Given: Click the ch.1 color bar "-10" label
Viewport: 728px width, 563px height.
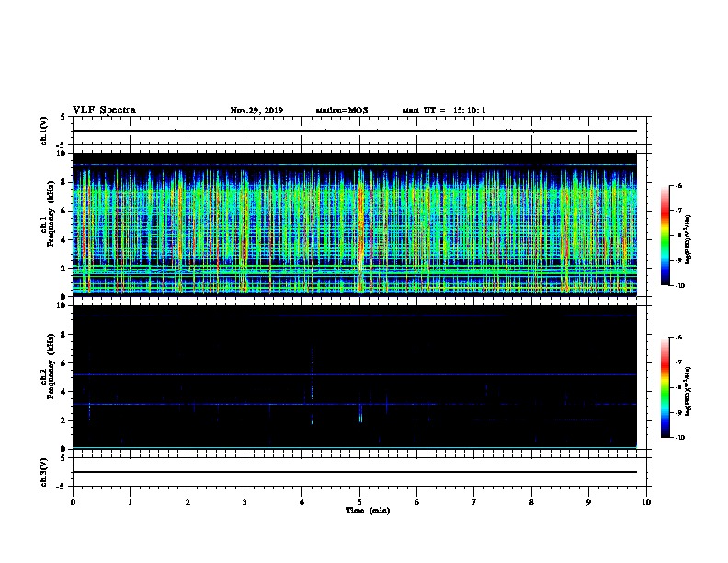Looking at the screenshot, I should click(679, 286).
